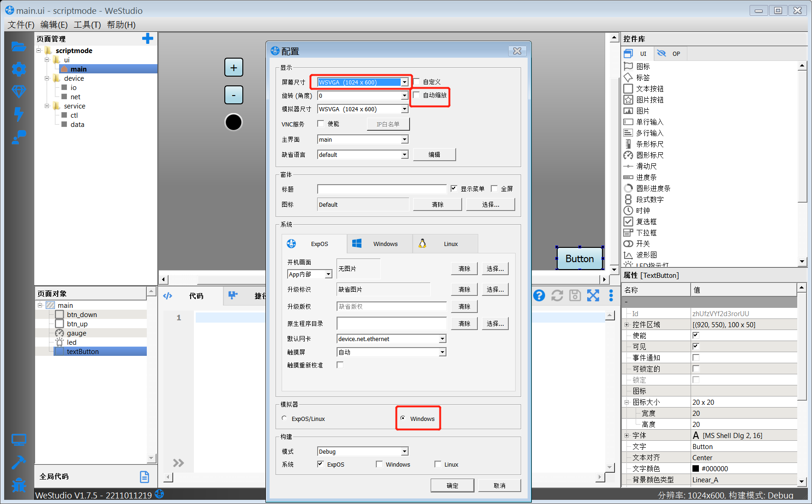This screenshot has width=812, height=504.
Task: Click the save disk icon in code toolbar
Action: (575, 295)
